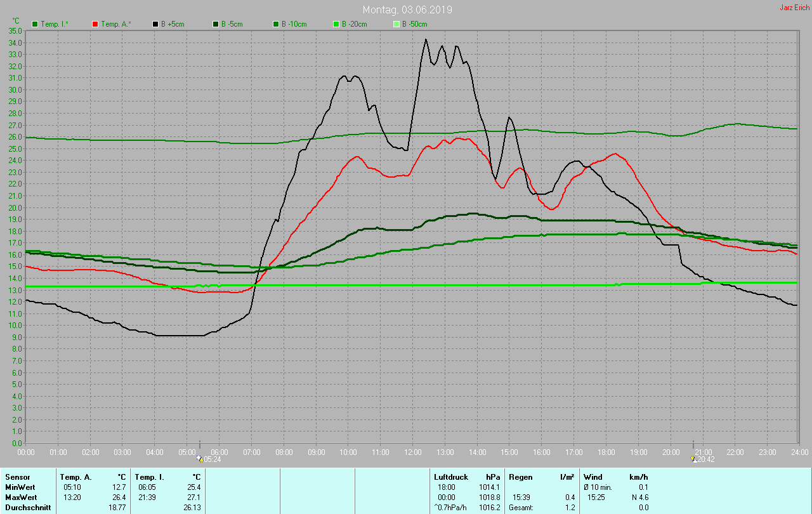Click the 'Gesamt:' rain total label

pyautogui.click(x=521, y=507)
